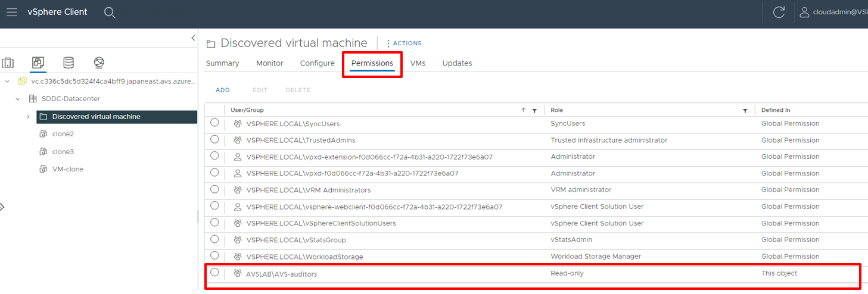Open the Configure tab
Image resolution: width=868 pixels, height=294 pixels.
[318, 63]
